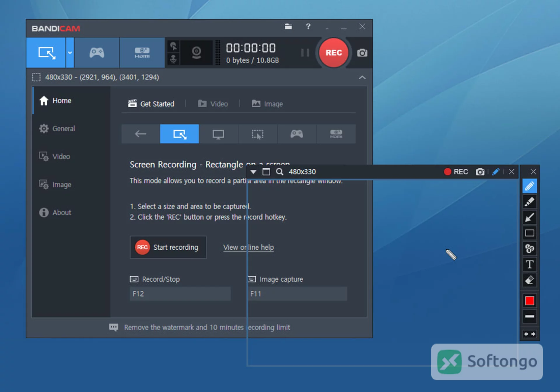Toggle the microphone recording icon
The image size is (560, 392).
tap(174, 59)
